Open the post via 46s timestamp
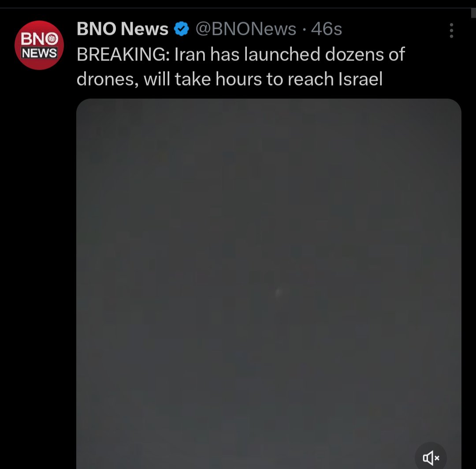476x469 pixels. [327, 29]
